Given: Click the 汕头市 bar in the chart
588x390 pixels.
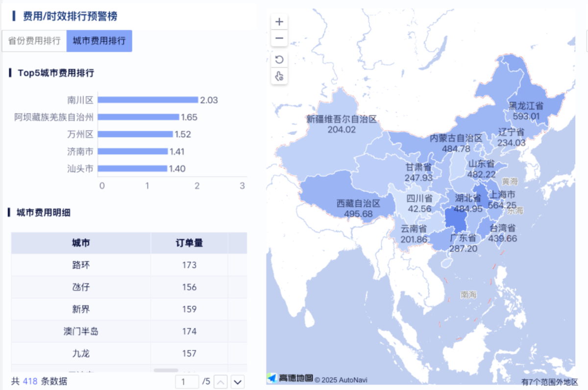Looking at the screenshot, I should click(x=132, y=169).
